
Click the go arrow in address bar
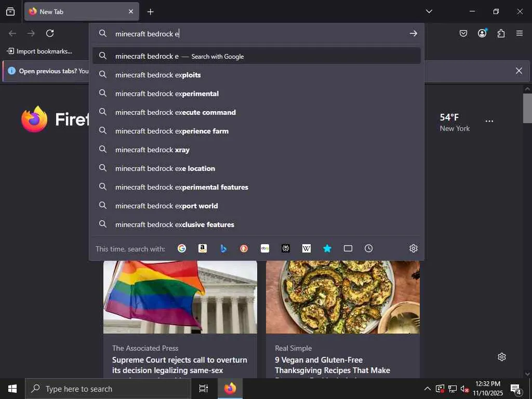(x=413, y=33)
